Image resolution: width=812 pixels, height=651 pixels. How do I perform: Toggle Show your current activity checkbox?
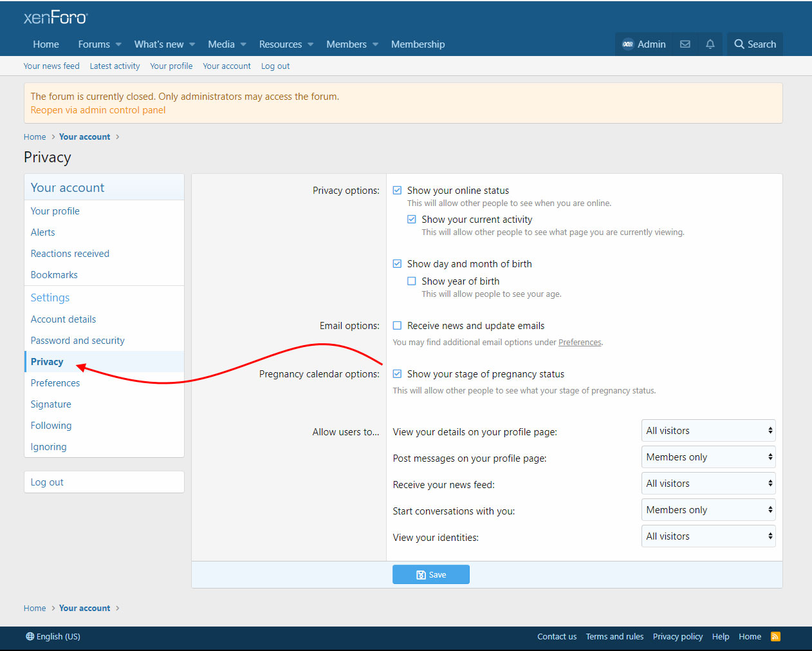point(412,220)
